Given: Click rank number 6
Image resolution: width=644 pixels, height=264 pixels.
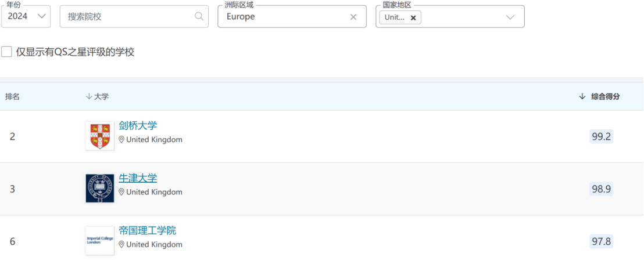Looking at the screenshot, I should pyautogui.click(x=12, y=241).
